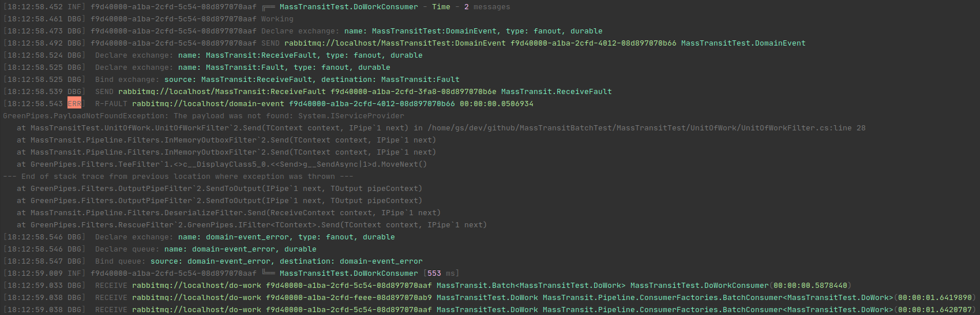The image size is (980, 315).
Task: Click the 00:00:00.0506934 fault duration
Action: point(497,104)
